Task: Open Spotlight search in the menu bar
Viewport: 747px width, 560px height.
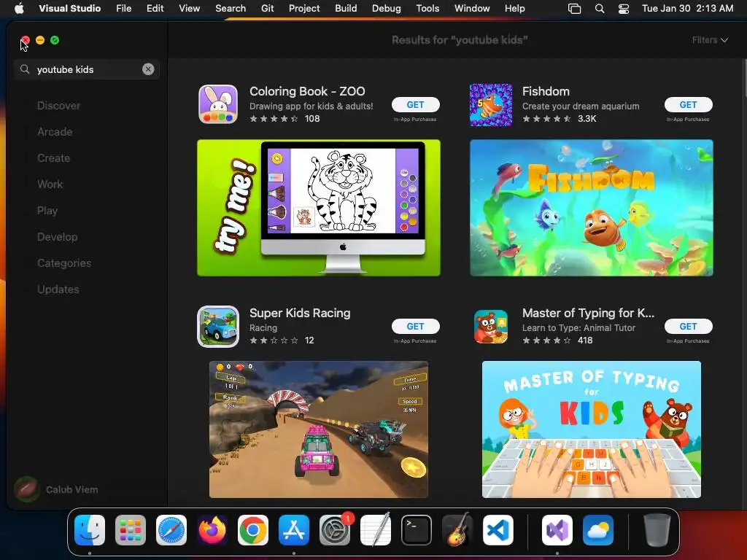Action: (x=600, y=9)
